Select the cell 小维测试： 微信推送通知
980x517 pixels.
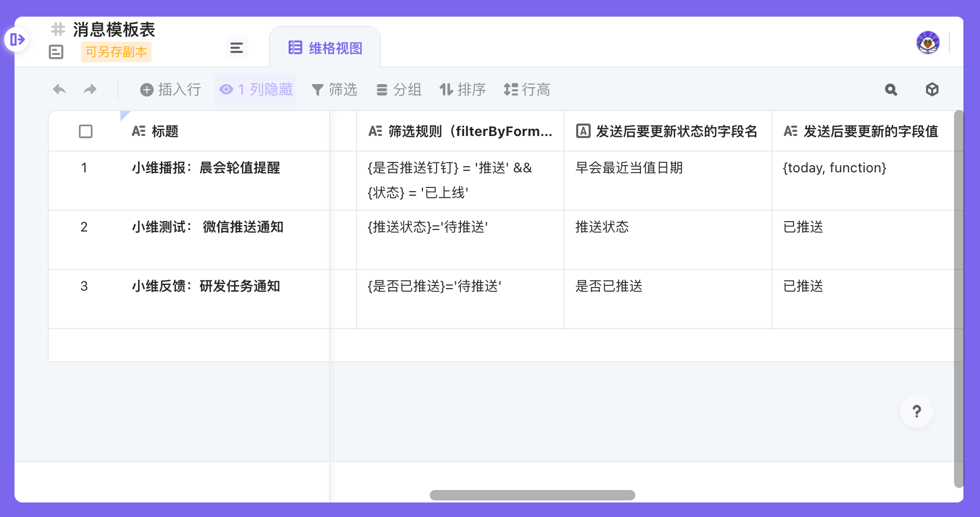click(224, 240)
